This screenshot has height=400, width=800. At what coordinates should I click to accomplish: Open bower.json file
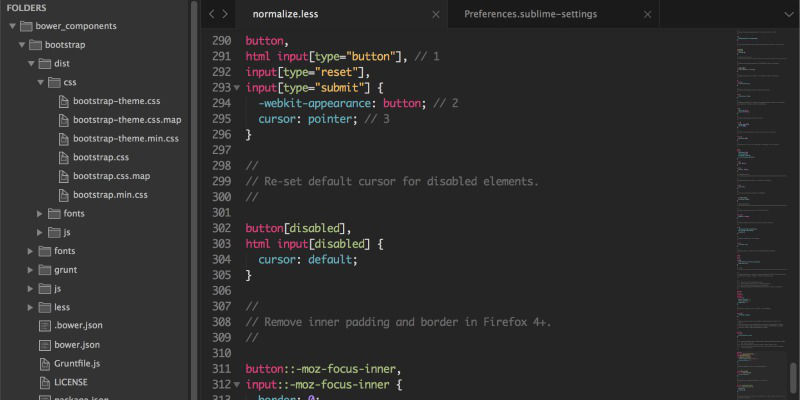click(x=77, y=345)
